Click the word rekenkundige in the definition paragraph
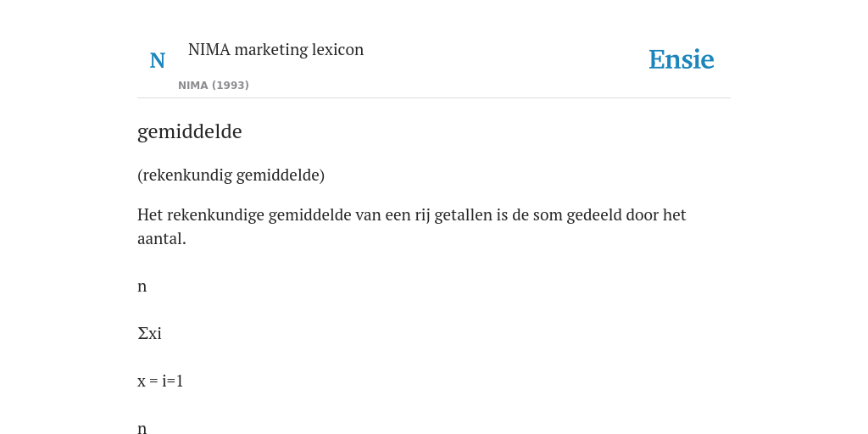This screenshot has height=434, width=868. click(216, 214)
